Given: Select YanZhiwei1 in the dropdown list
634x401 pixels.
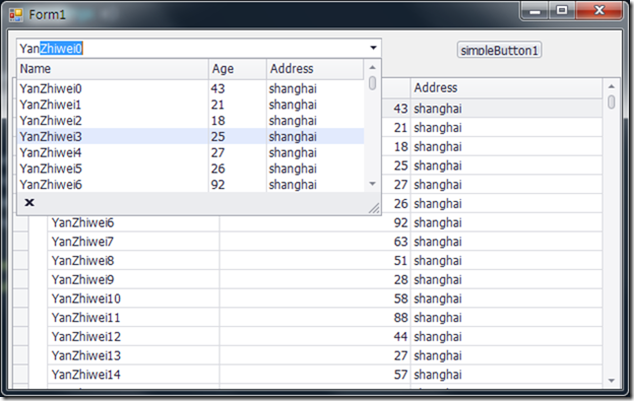Looking at the screenshot, I should point(190,105).
